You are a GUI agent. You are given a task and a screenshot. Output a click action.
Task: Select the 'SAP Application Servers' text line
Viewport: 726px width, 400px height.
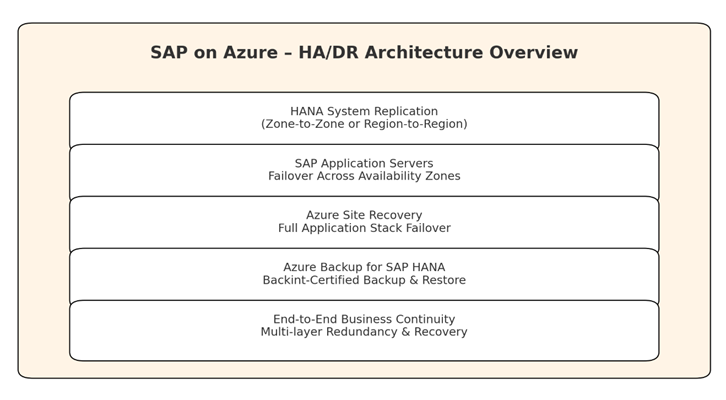pyautogui.click(x=364, y=163)
